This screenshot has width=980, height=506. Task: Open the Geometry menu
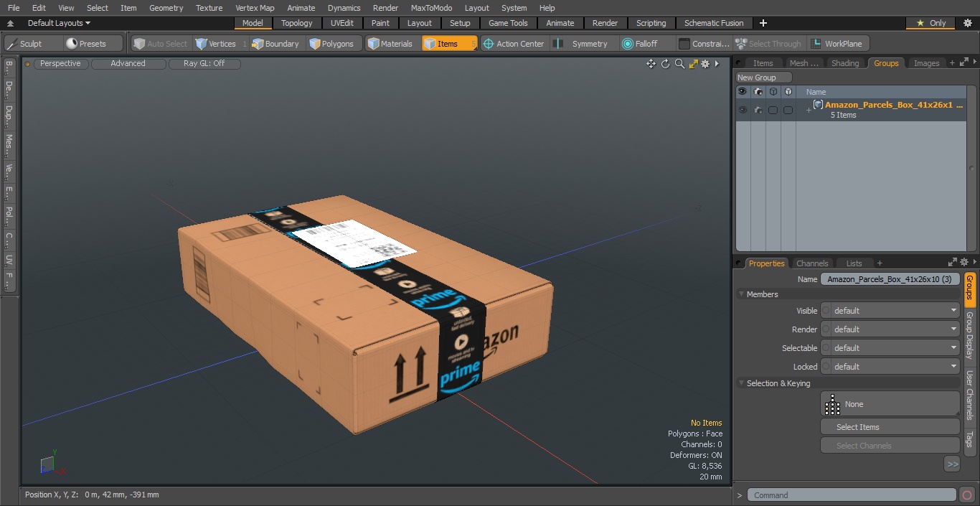pyautogui.click(x=166, y=8)
